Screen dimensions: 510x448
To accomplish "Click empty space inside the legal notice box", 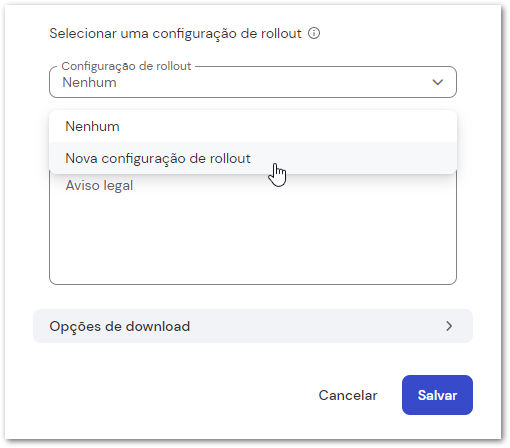I will [253, 240].
